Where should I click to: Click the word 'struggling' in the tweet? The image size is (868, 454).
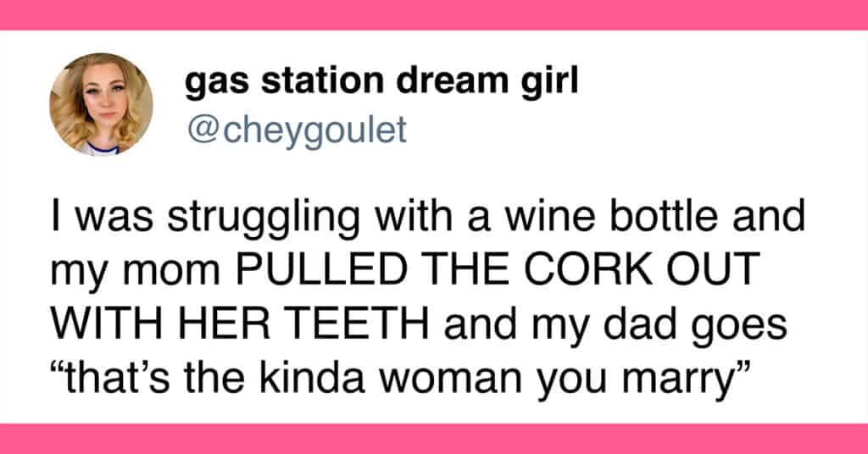click(x=264, y=218)
